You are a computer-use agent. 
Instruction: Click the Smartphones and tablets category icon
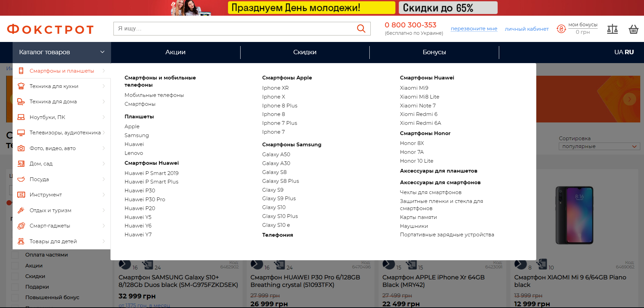21,71
